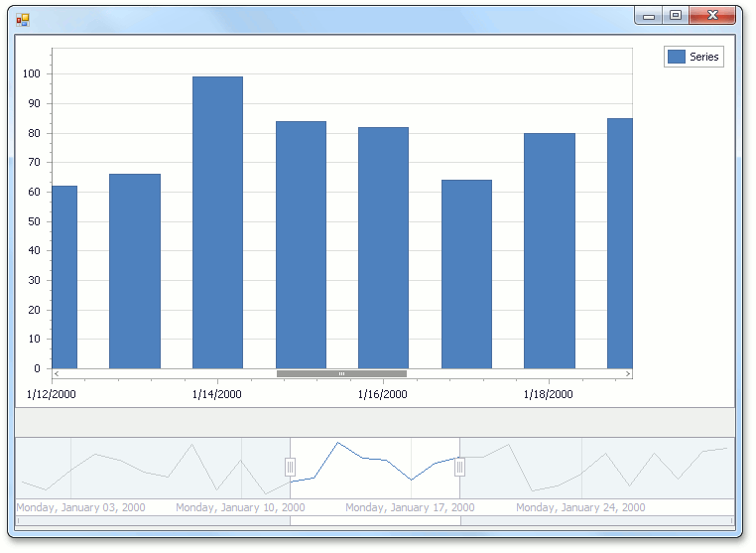756x553 pixels.
Task: Click Monday, January 10, 2000 range label
Action: (240, 507)
